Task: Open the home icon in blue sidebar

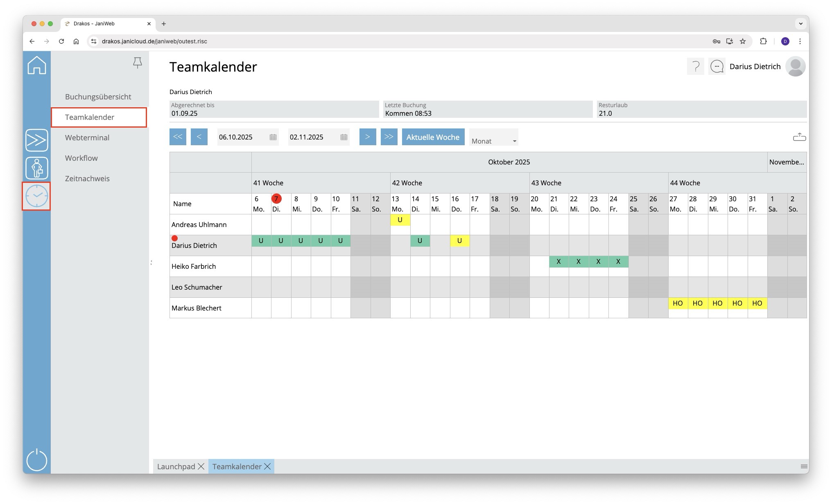Action: coord(37,65)
